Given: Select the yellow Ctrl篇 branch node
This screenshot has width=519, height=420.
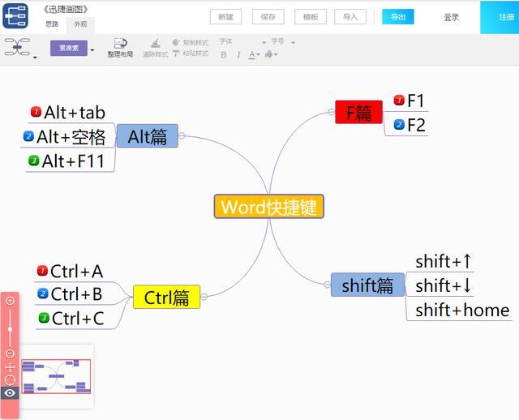Looking at the screenshot, I should [166, 297].
